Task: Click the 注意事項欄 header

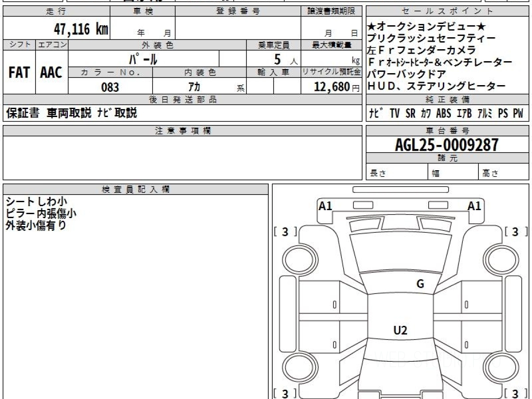Action: pos(182,131)
